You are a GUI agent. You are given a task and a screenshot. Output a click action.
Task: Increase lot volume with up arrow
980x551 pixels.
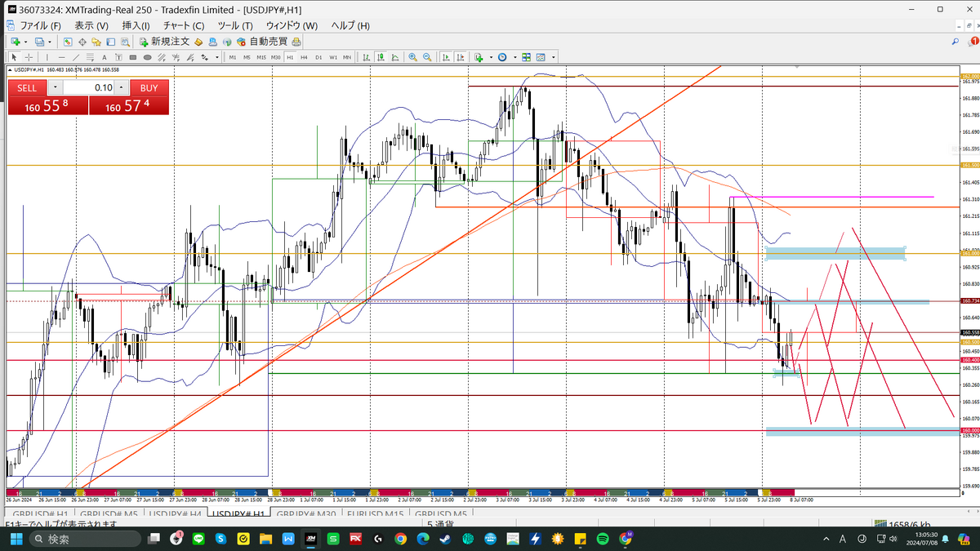pyautogui.click(x=120, y=87)
